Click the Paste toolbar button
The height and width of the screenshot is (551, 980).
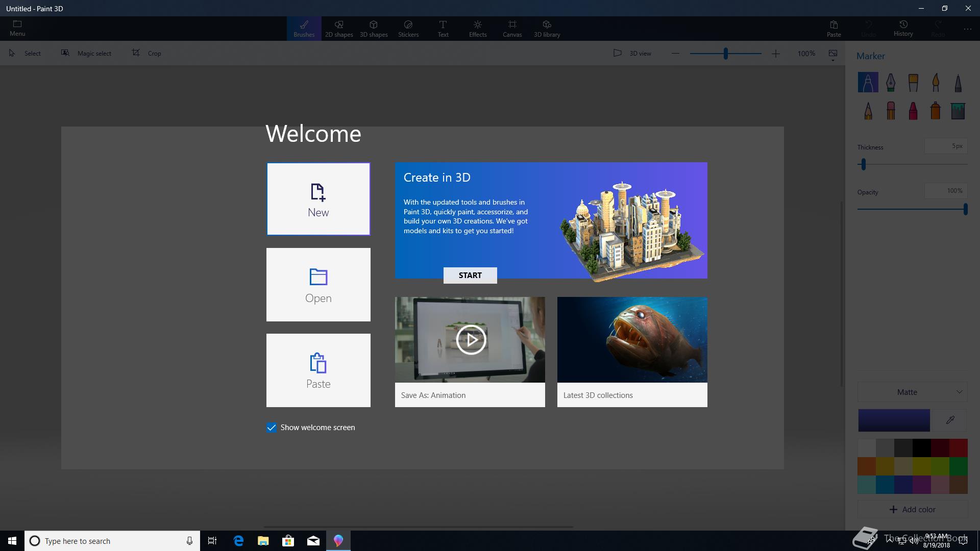click(x=834, y=29)
